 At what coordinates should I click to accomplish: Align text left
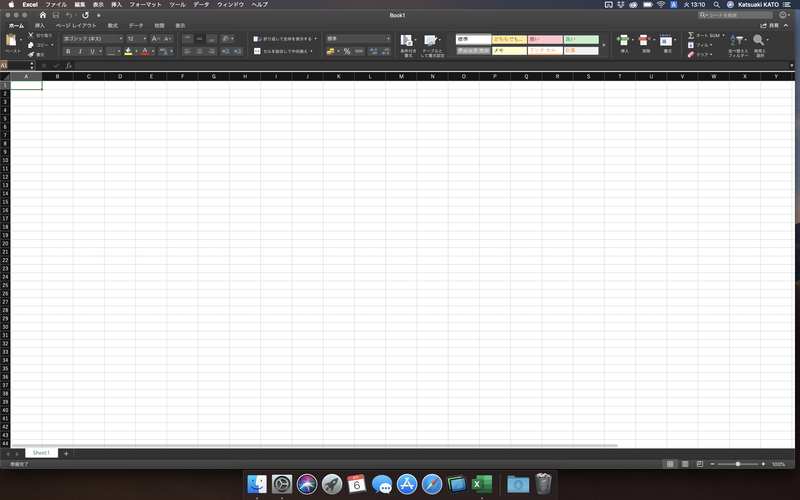(187, 51)
